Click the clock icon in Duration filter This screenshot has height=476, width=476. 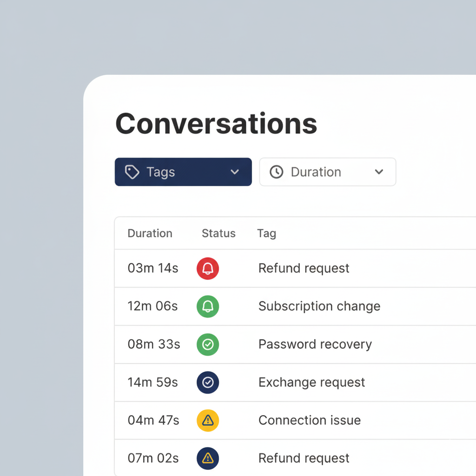coord(277,172)
